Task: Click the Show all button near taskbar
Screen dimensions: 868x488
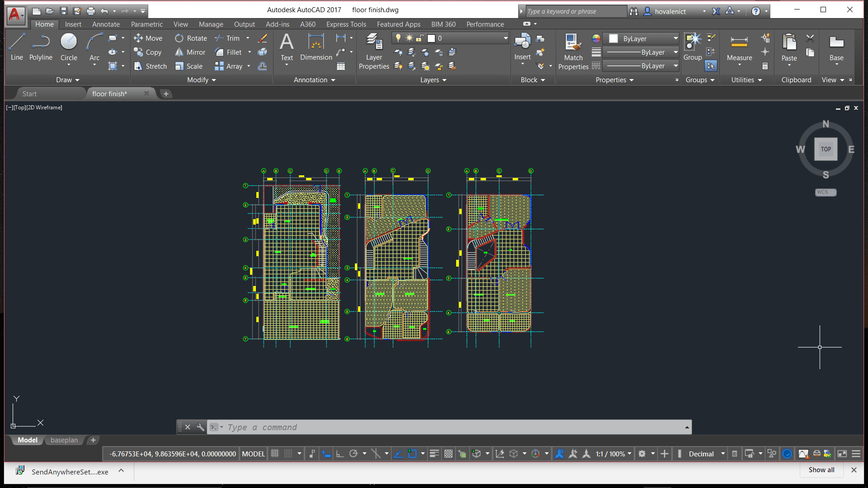Action: click(821, 469)
